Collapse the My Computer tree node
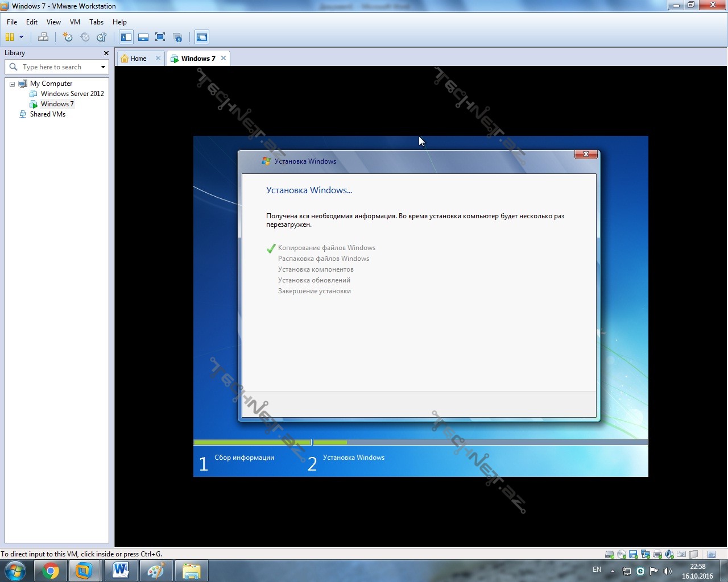Screen dimensions: 728x582 [12, 84]
